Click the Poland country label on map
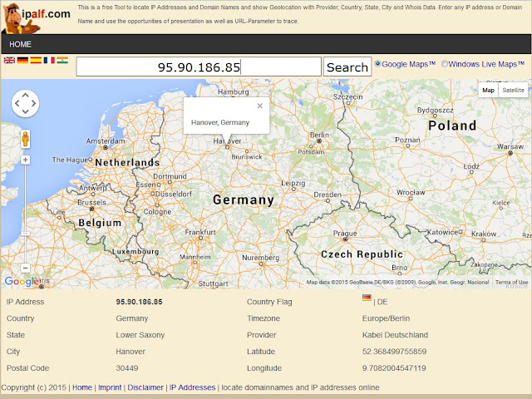The height and width of the screenshot is (399, 532). coord(452,126)
